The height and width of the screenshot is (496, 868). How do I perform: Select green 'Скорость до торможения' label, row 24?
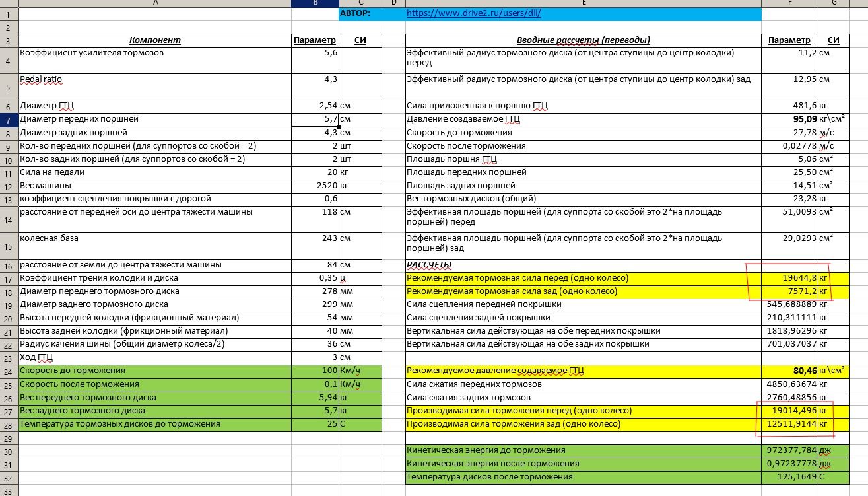pos(155,371)
